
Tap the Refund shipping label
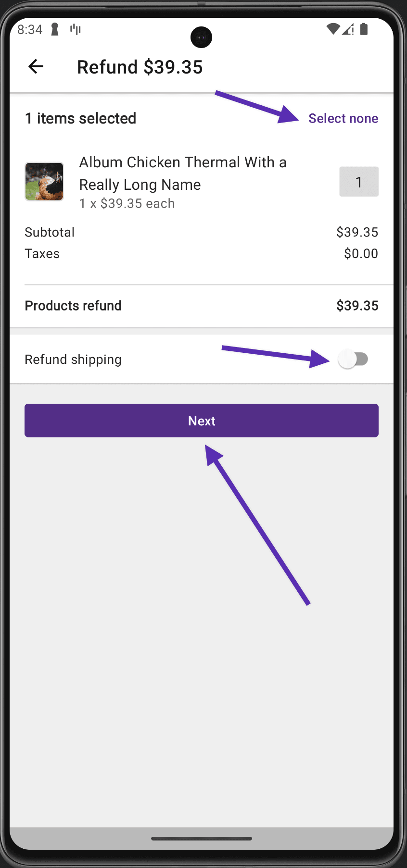[73, 360]
